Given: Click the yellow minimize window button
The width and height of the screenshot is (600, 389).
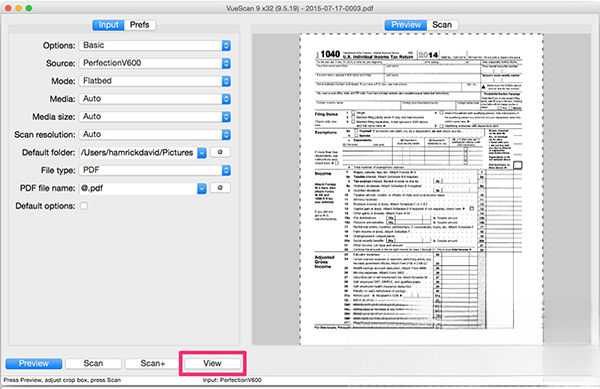Looking at the screenshot, I should [x=18, y=8].
